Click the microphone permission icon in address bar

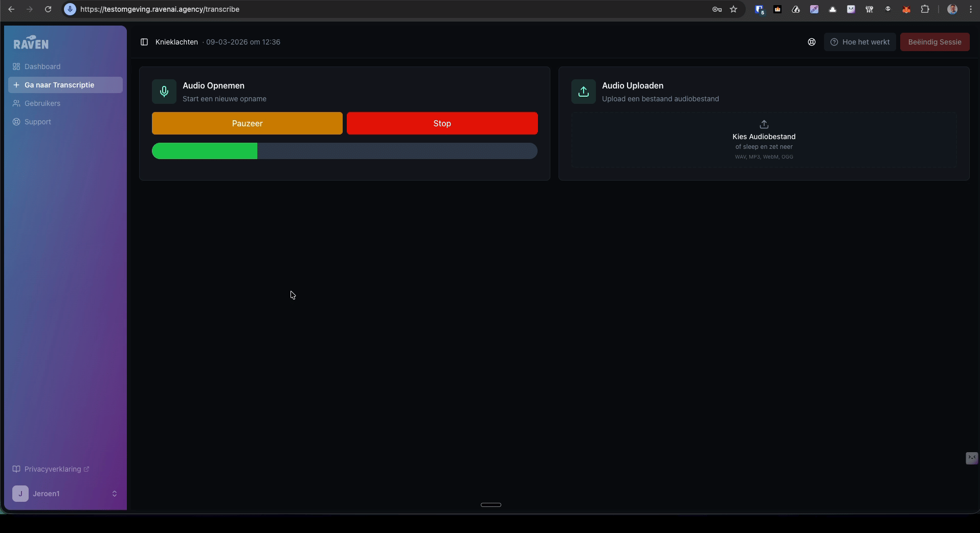point(71,9)
